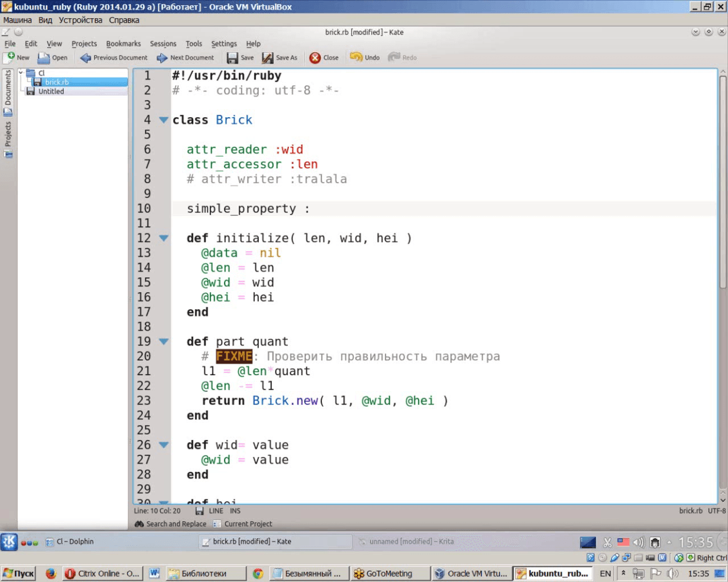Save the file using the Save icon
The image size is (728, 582).
click(232, 57)
